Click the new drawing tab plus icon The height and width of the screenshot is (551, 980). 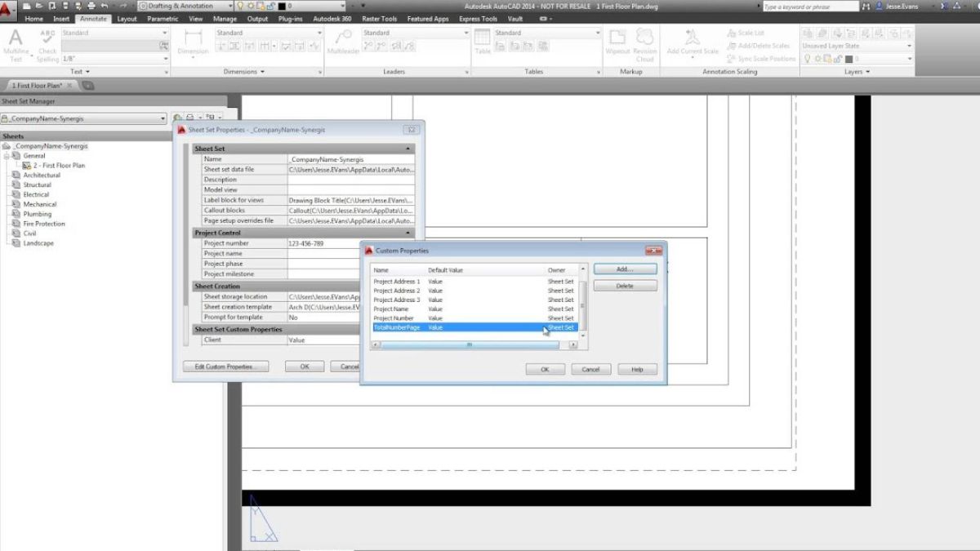click(87, 85)
